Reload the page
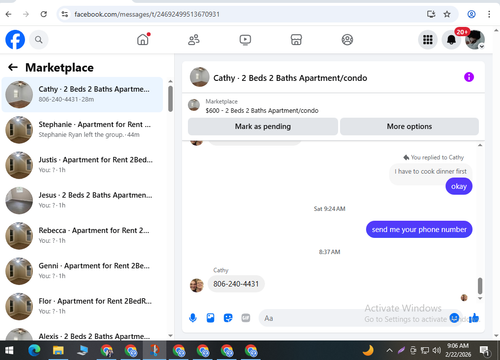Image resolution: width=500 pixels, height=360 pixels. click(x=44, y=14)
